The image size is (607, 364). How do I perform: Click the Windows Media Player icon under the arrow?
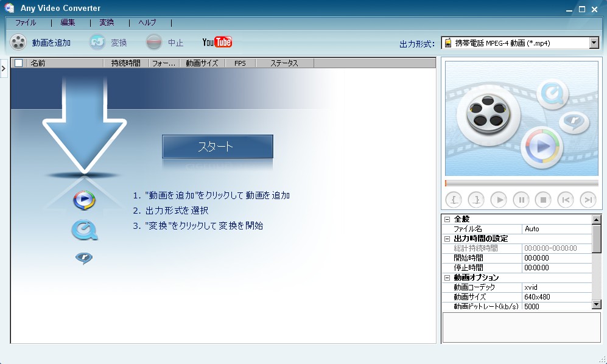(84, 200)
